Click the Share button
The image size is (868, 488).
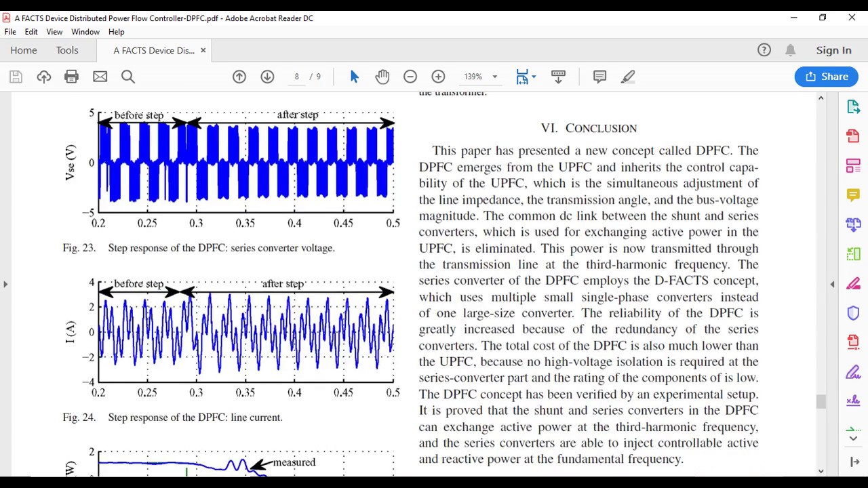click(x=827, y=77)
